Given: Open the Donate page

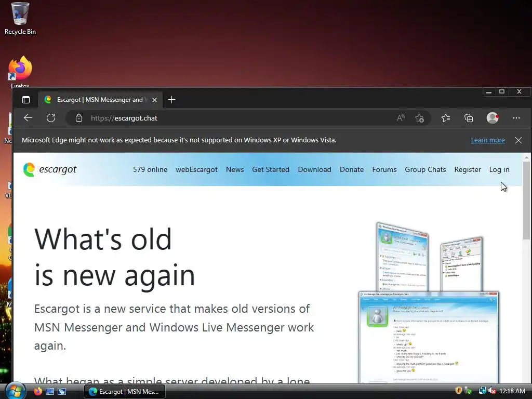Looking at the screenshot, I should (x=352, y=169).
